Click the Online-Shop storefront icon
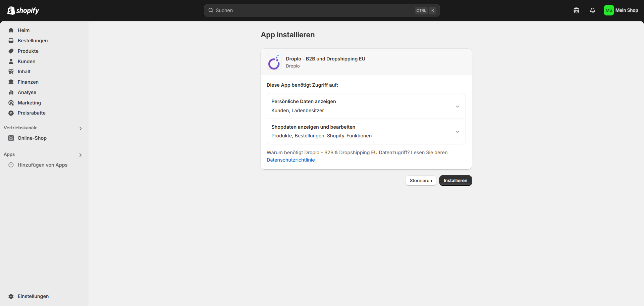 11,138
